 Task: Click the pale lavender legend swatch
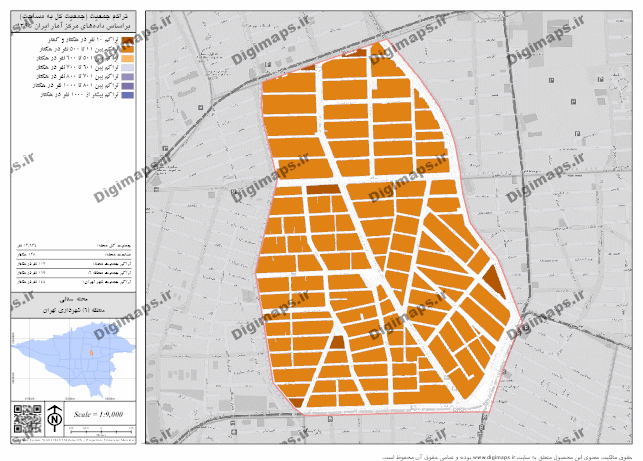pos(128,67)
